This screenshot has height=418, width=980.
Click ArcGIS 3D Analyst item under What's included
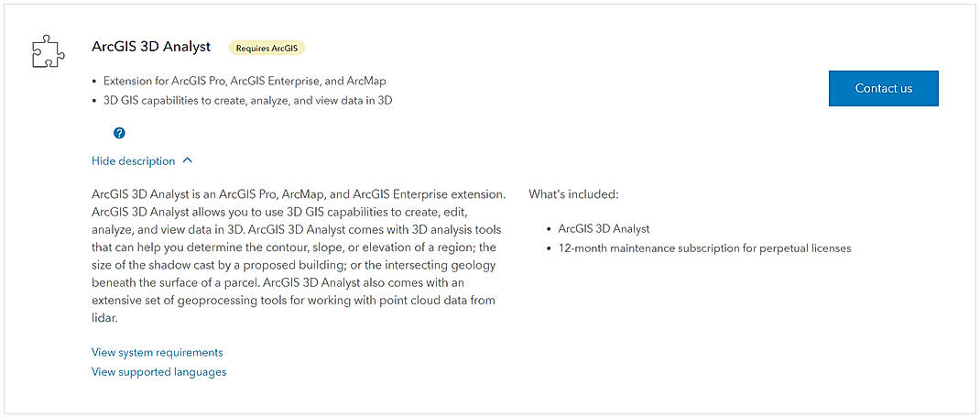[604, 228]
